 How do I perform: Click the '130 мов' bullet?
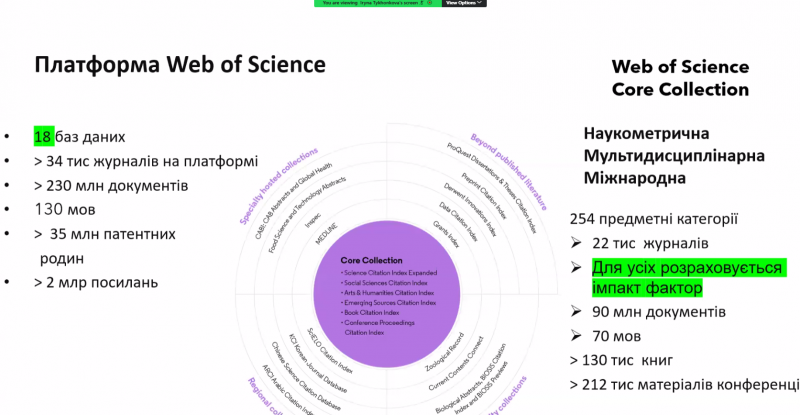click(x=65, y=209)
